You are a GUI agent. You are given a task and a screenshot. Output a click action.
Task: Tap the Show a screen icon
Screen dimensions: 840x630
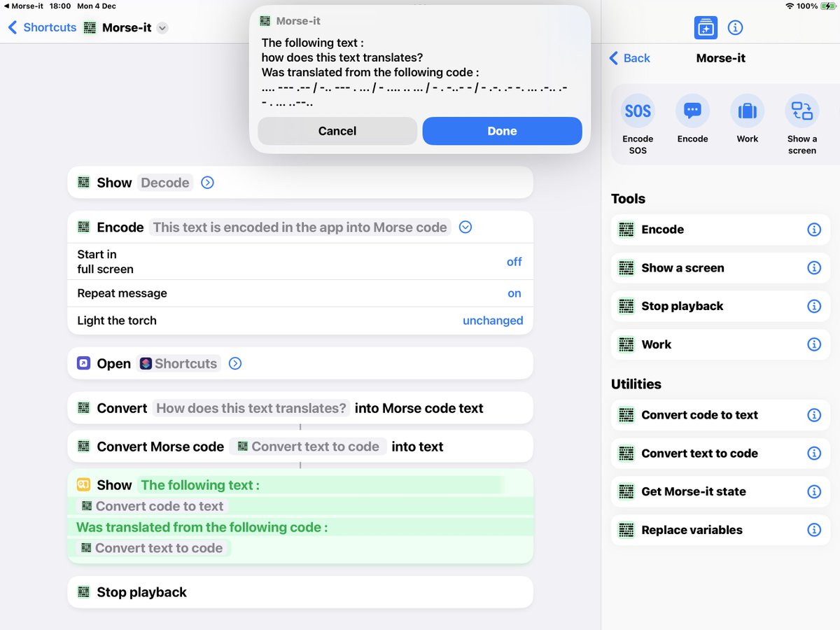pyautogui.click(x=802, y=111)
